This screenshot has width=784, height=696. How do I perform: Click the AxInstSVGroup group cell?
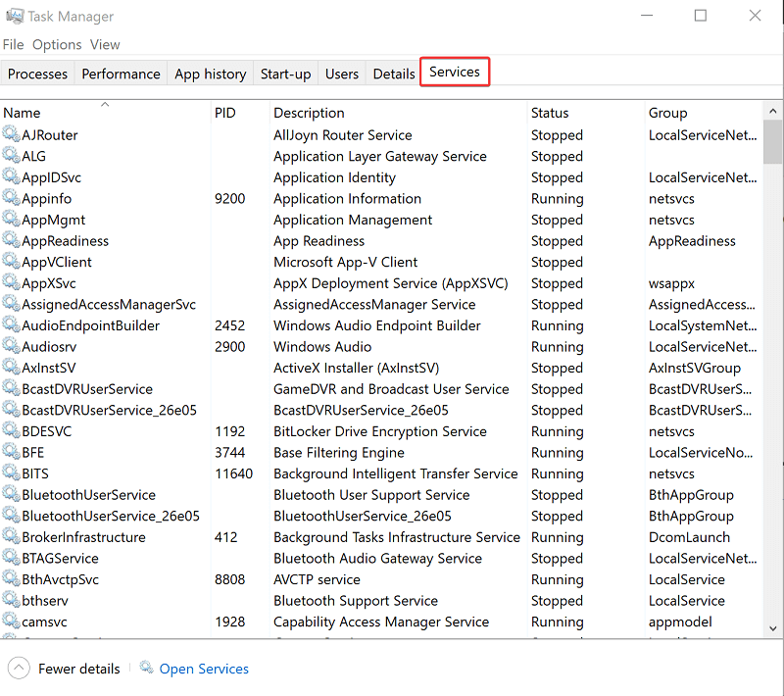(x=695, y=368)
